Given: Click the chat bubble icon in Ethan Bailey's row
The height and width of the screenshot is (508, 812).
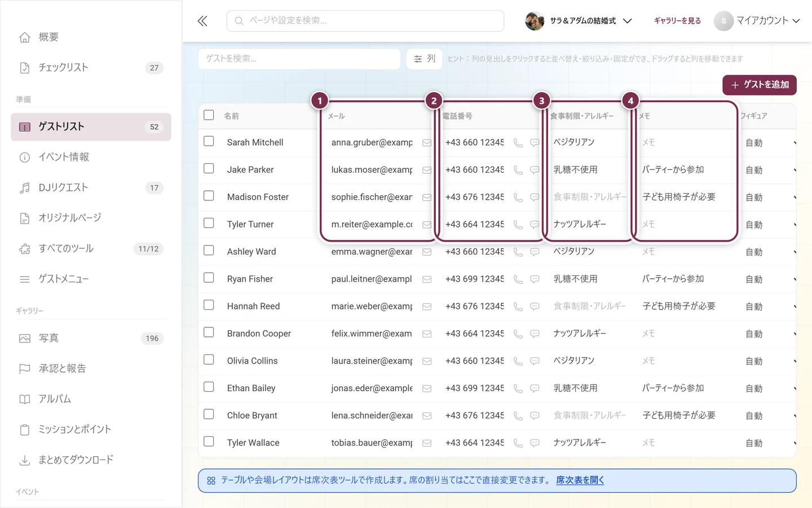Looking at the screenshot, I should (x=535, y=388).
